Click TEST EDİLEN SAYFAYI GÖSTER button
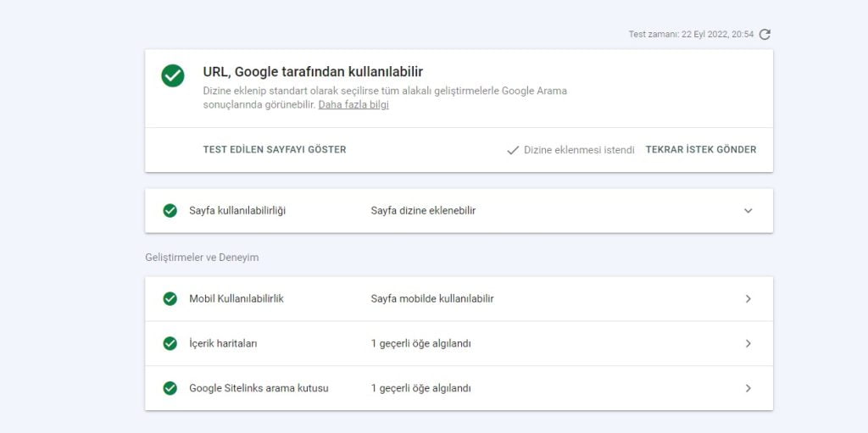 (275, 149)
